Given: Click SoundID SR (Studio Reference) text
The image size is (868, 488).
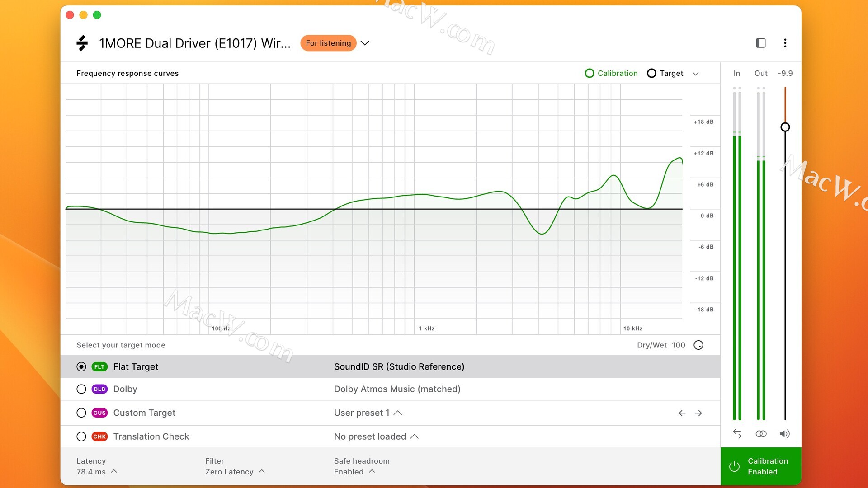Looking at the screenshot, I should point(399,367).
